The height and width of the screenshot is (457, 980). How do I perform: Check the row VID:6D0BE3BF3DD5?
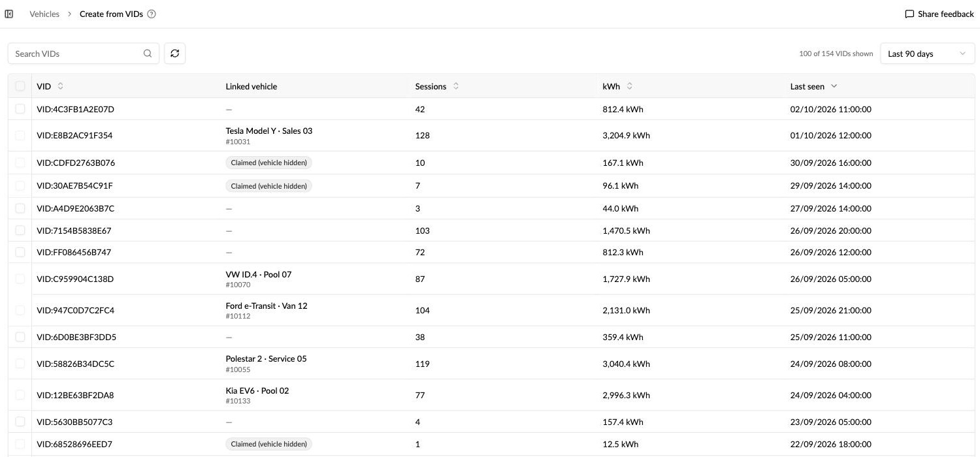(x=20, y=337)
